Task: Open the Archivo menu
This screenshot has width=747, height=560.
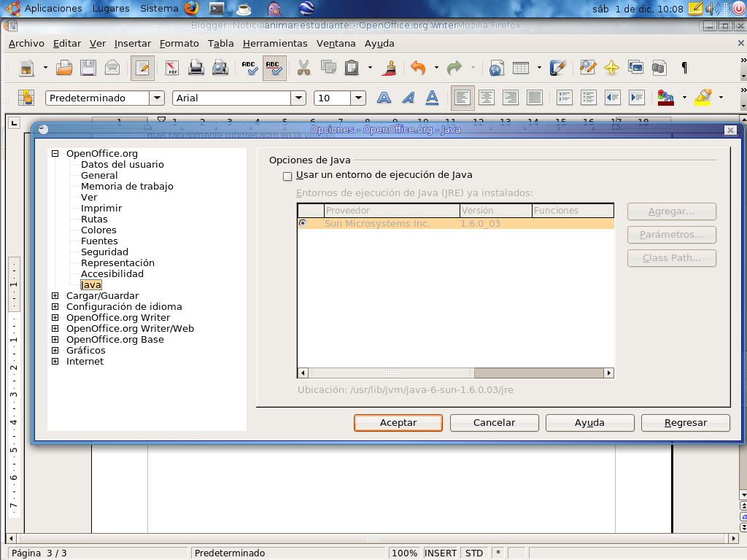Action: pos(26,43)
